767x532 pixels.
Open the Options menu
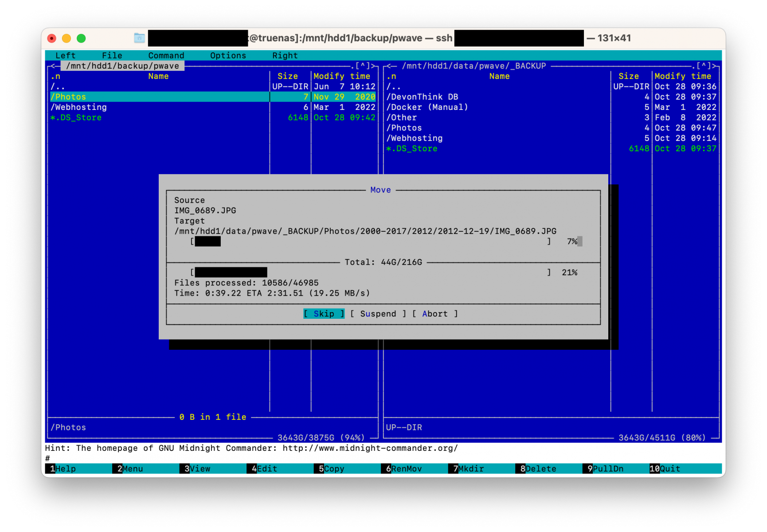(x=227, y=55)
